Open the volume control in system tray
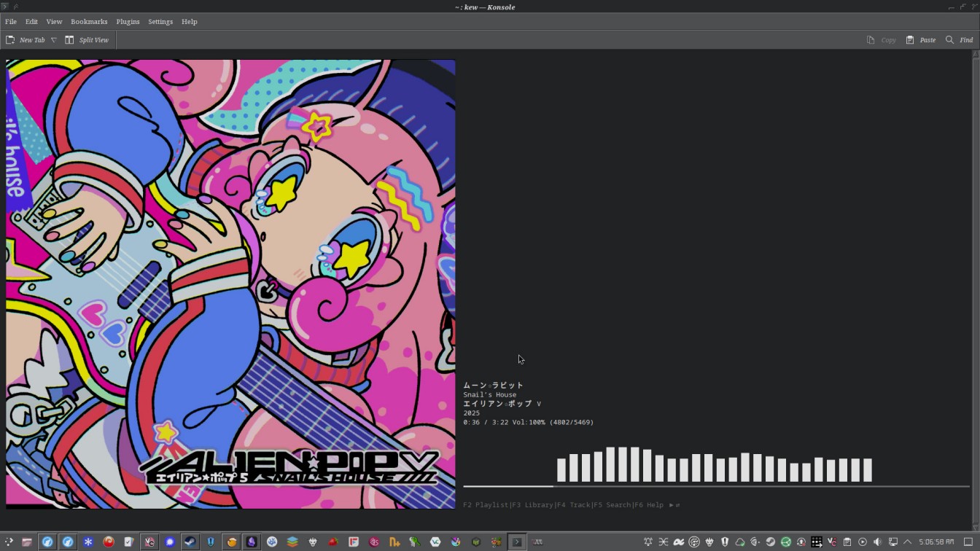Viewport: 980px width, 551px height. [x=878, y=542]
